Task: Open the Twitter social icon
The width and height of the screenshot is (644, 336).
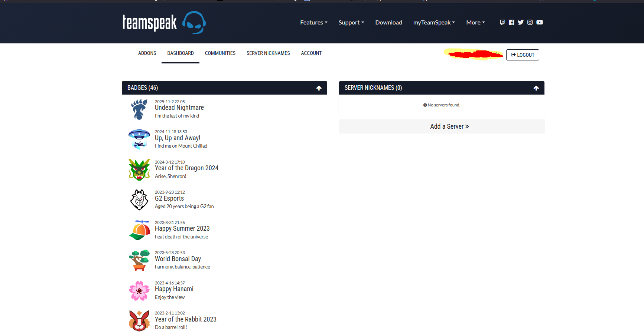Action: [x=521, y=22]
